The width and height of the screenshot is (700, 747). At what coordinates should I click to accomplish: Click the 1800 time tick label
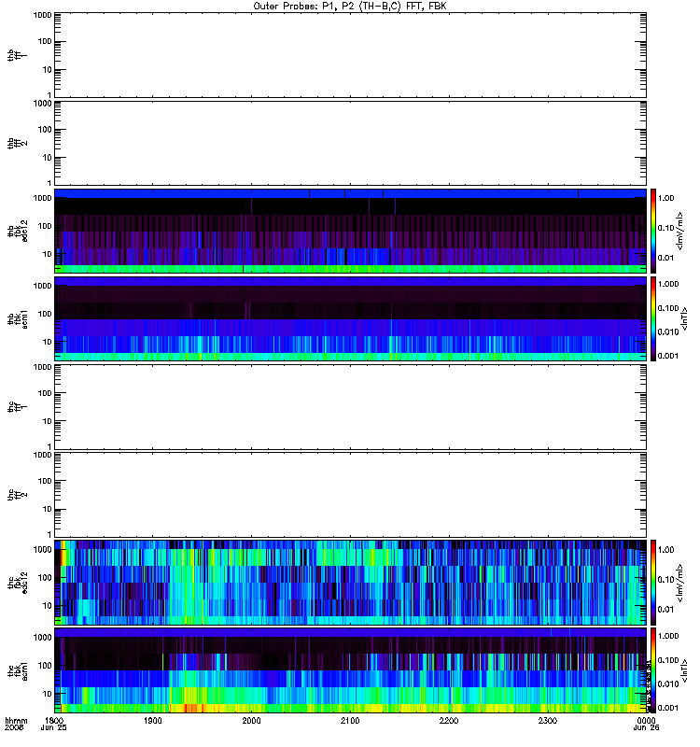pos(54,721)
